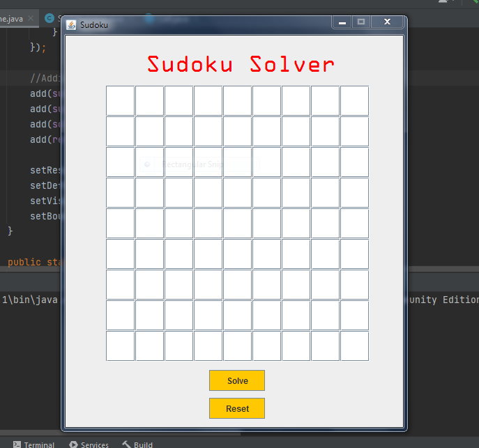Close the .java editor tab with X
This screenshot has width=479, height=448.
coord(31,18)
